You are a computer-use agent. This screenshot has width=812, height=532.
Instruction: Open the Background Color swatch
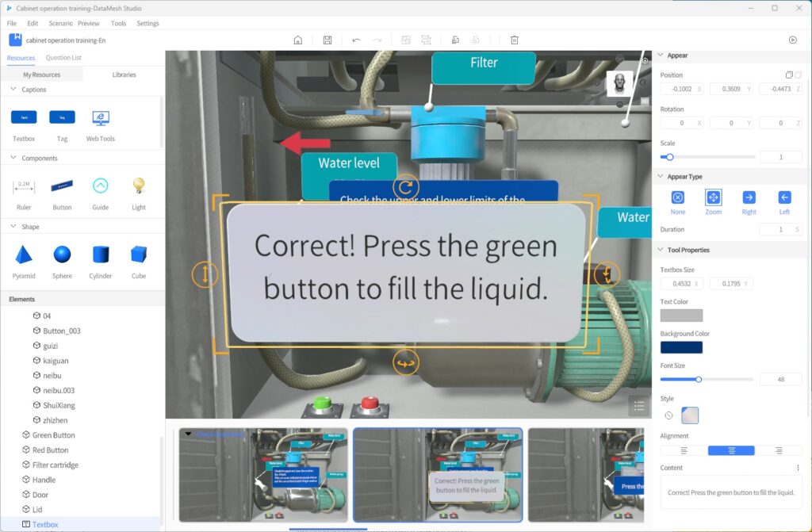click(x=681, y=347)
